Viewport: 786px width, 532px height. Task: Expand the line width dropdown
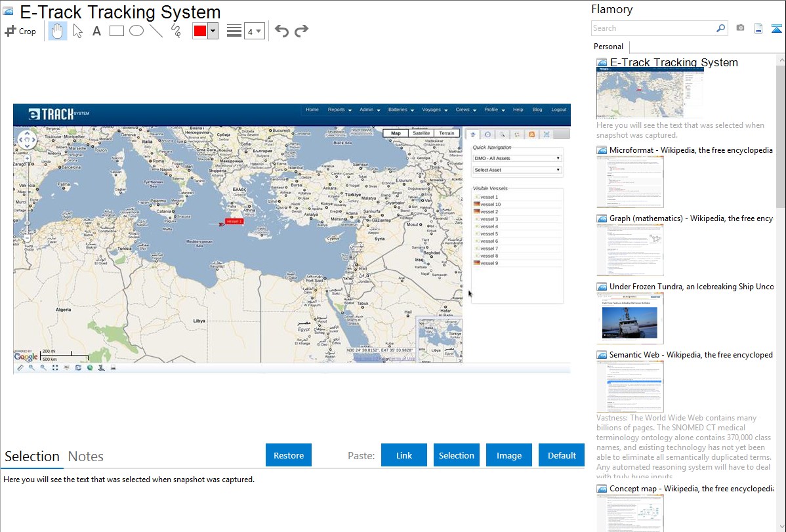254,31
